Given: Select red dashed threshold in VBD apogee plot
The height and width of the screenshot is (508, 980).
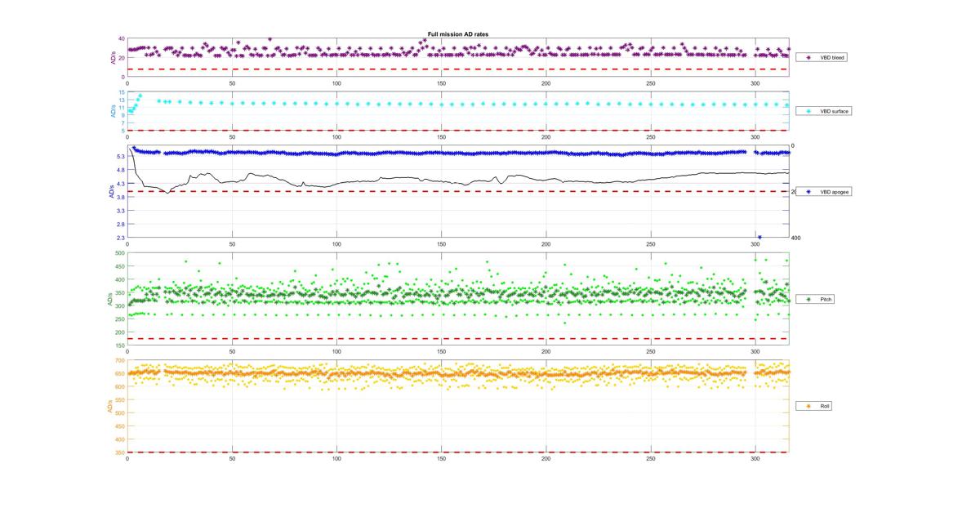Looking at the screenshot, I should click(x=458, y=191).
